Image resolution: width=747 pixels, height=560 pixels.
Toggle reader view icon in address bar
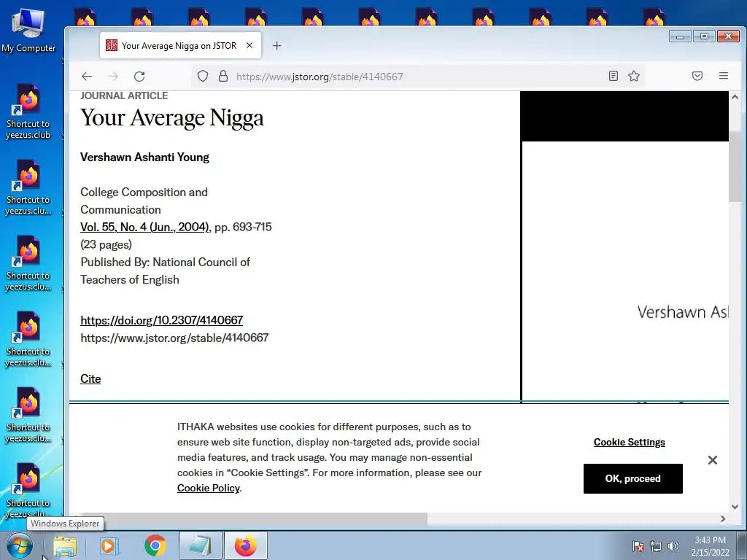click(614, 76)
